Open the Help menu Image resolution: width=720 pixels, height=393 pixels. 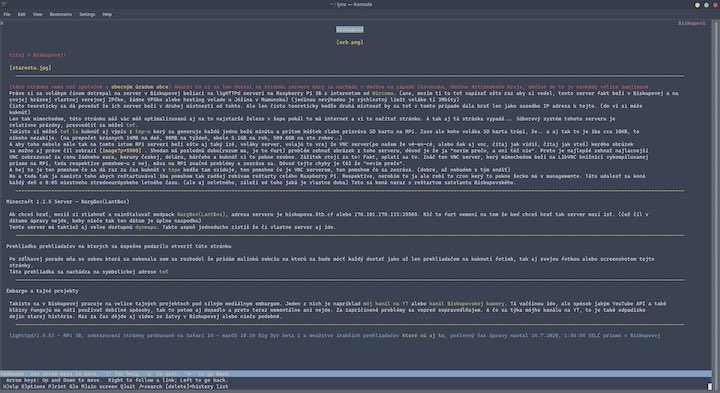coord(107,14)
